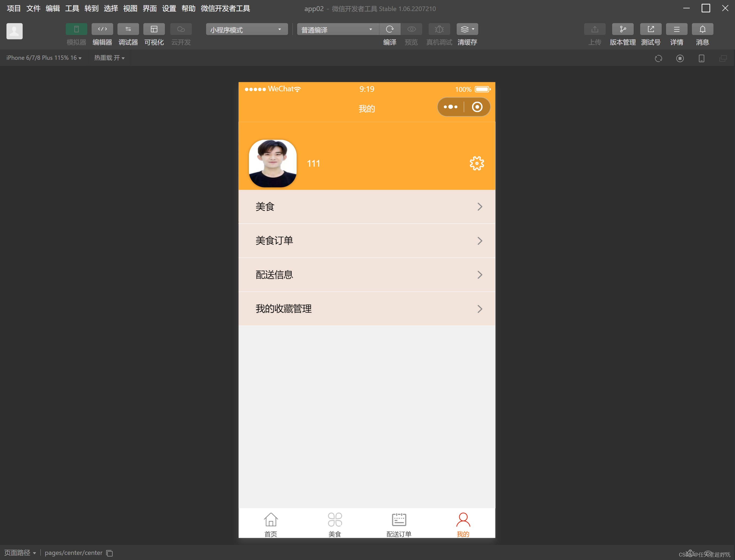Image resolution: width=735 pixels, height=560 pixels.
Task: Click the chevron on the 美食 row
Action: point(480,207)
